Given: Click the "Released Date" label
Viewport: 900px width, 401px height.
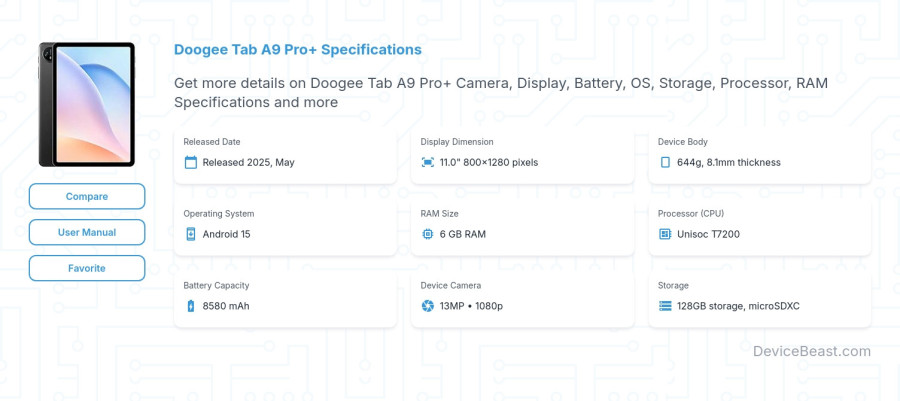Looking at the screenshot, I should tap(212, 142).
